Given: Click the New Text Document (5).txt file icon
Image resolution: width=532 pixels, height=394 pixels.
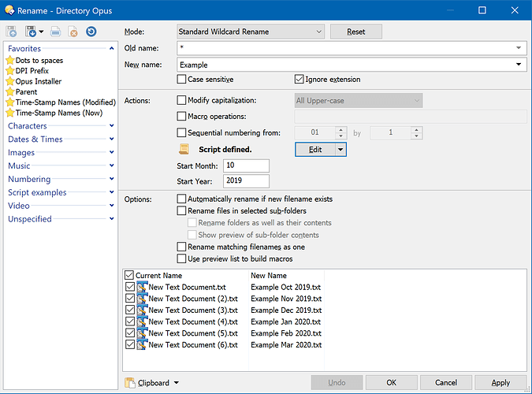Looking at the screenshot, I should point(142,333).
